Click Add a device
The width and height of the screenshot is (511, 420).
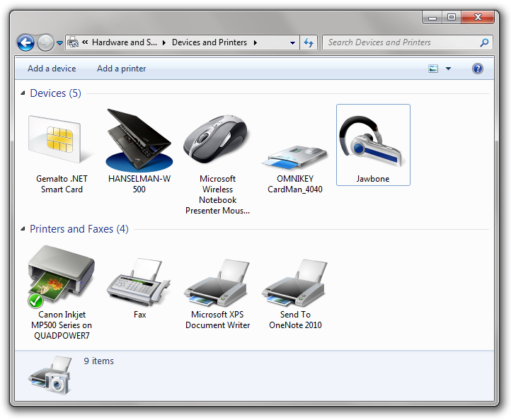(x=52, y=69)
